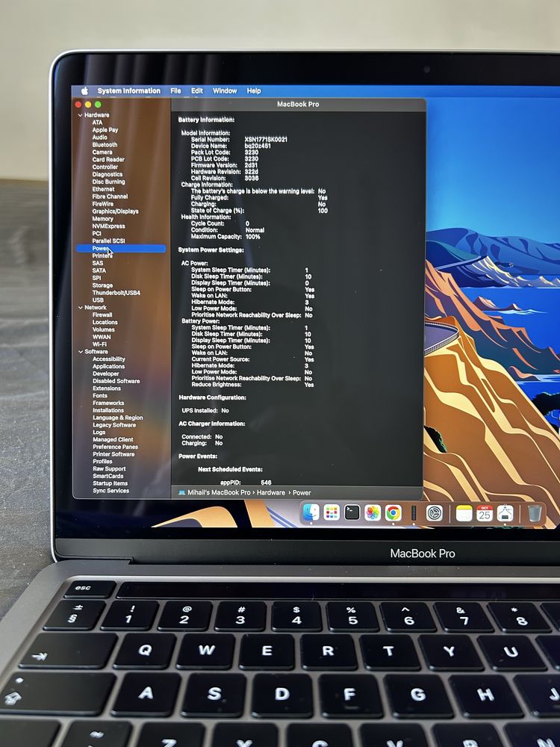
Task: Select Firewall under Network
Action: 102,315
